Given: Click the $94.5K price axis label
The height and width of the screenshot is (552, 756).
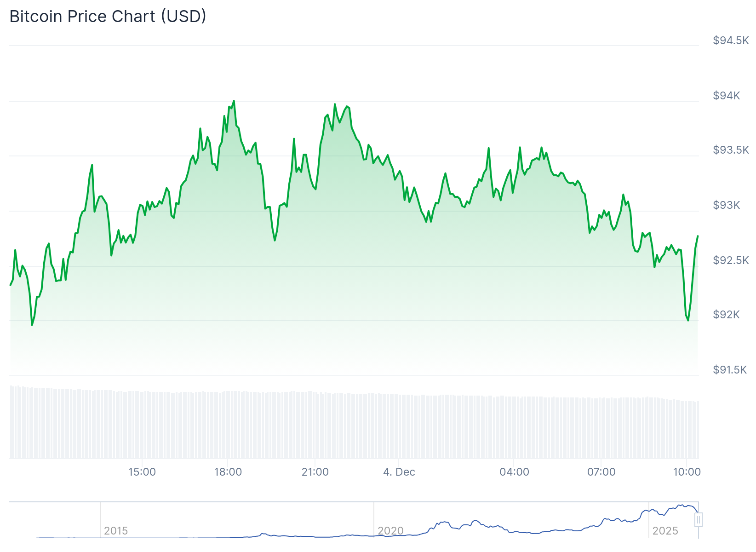Looking at the screenshot, I should (x=731, y=40).
